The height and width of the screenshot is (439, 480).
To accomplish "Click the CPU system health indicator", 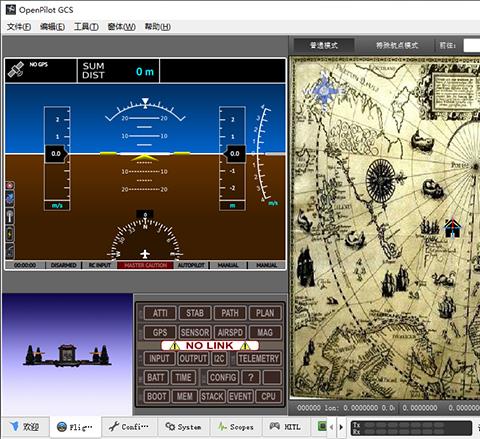I will coord(268,397).
